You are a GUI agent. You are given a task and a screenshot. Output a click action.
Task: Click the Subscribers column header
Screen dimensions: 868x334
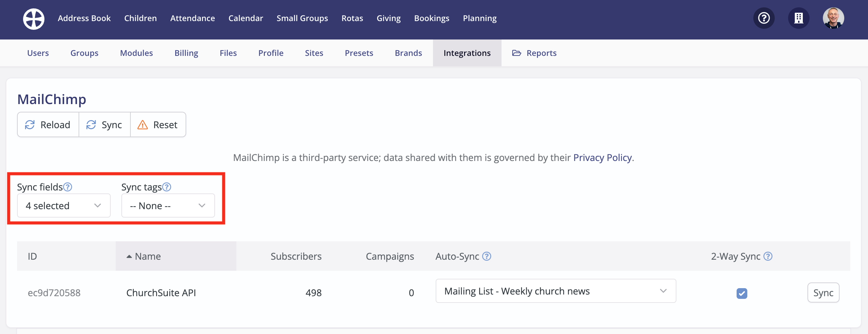point(296,256)
